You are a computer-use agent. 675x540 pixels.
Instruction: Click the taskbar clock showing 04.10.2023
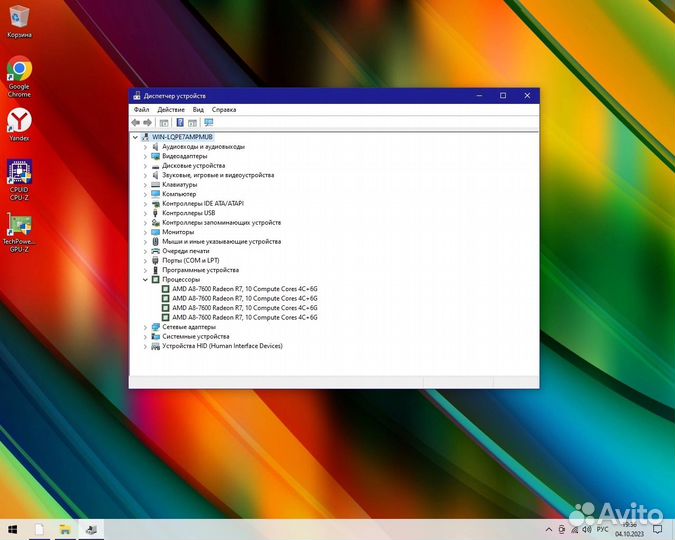point(629,530)
